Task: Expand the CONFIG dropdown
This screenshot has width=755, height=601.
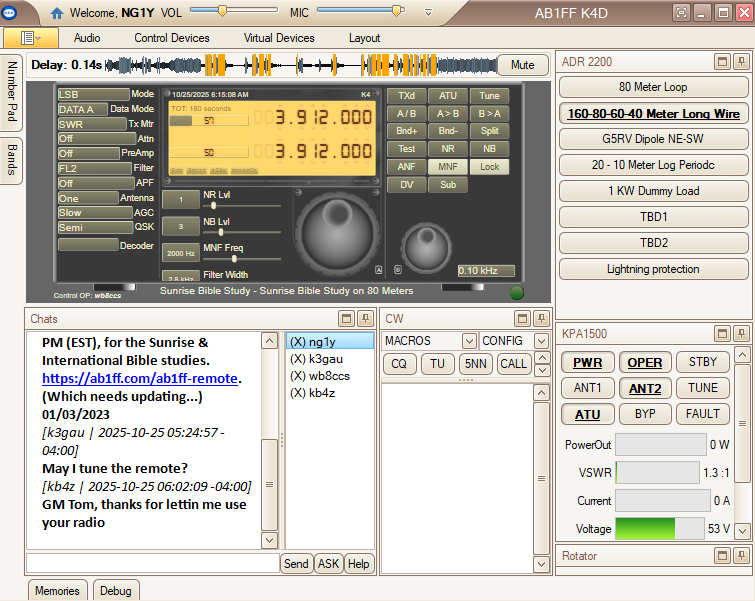Action: click(541, 341)
